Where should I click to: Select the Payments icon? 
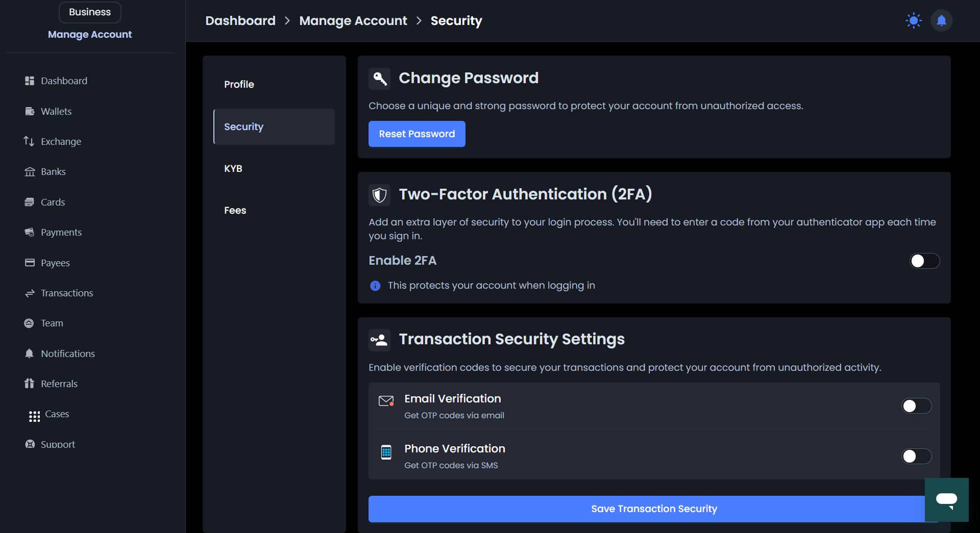(30, 232)
